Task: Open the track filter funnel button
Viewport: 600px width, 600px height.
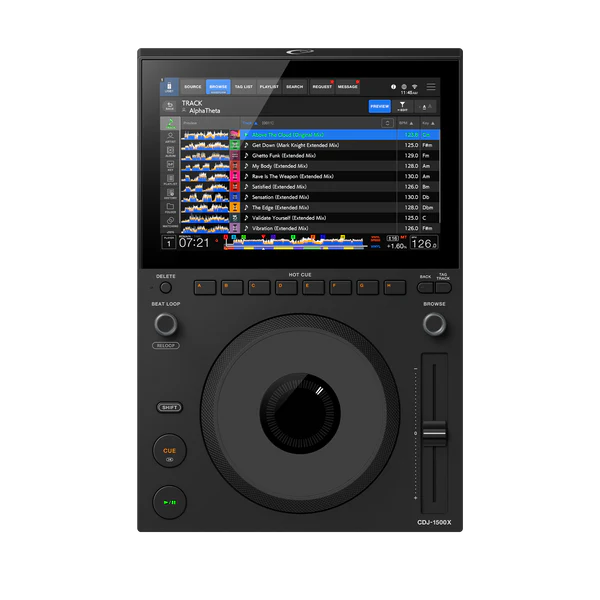Action: click(x=402, y=106)
